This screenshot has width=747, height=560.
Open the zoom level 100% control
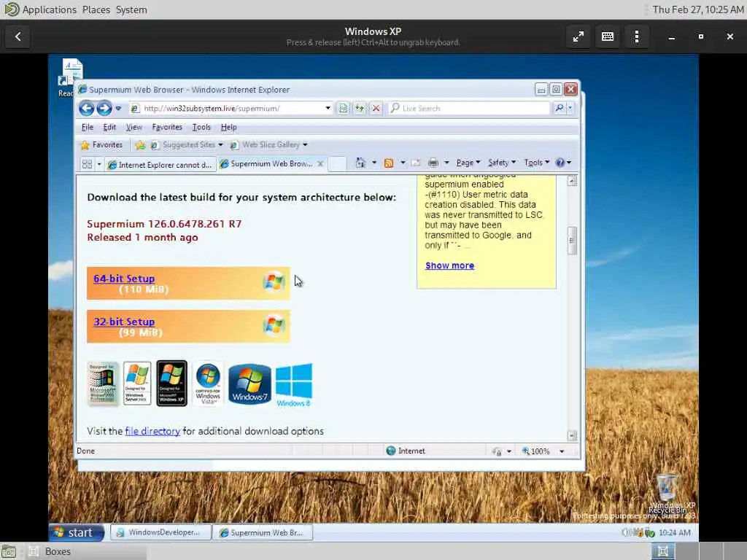click(543, 451)
